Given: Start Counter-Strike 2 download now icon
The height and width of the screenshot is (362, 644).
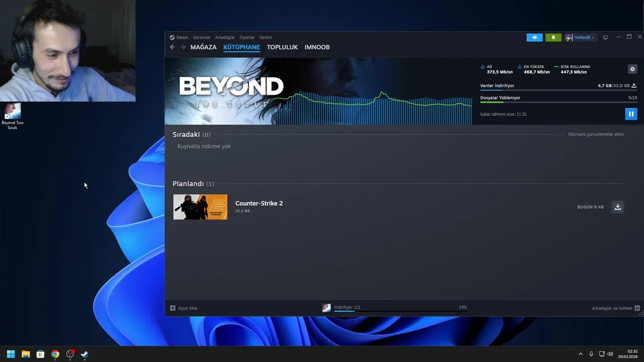Looking at the screenshot, I should [618, 207].
